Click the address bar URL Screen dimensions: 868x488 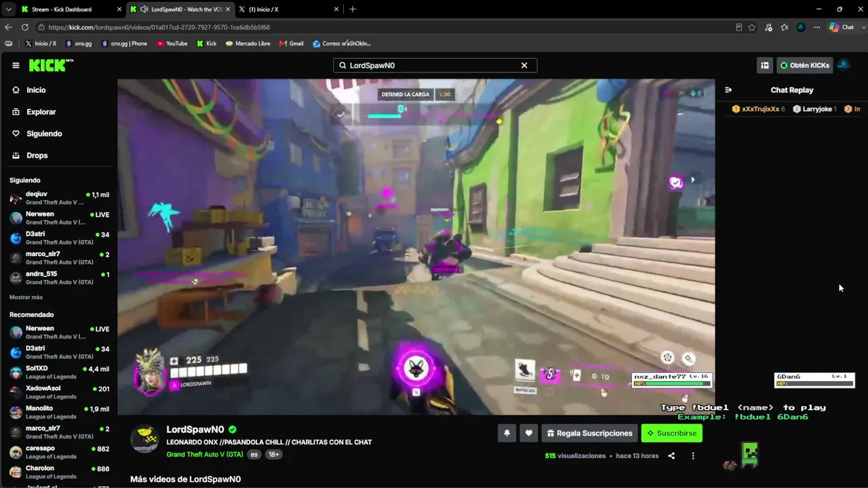point(159,27)
